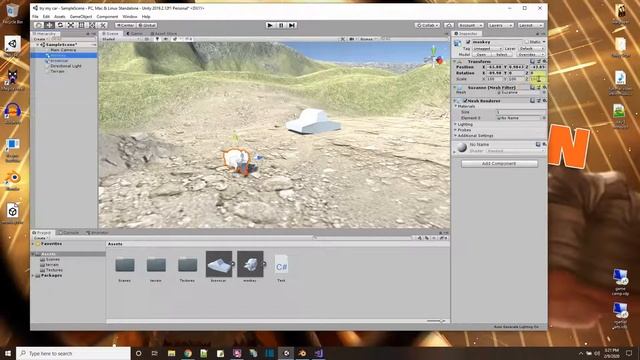Image resolution: width=640 pixels, height=360 pixels.
Task: Select the Rect tool in Unity toolbar
Action: pyautogui.click(x=81, y=25)
